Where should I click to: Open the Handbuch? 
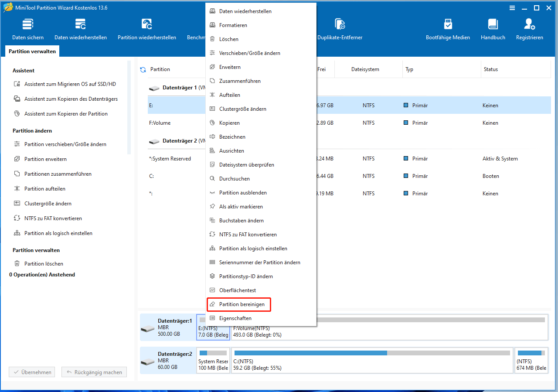point(493,28)
